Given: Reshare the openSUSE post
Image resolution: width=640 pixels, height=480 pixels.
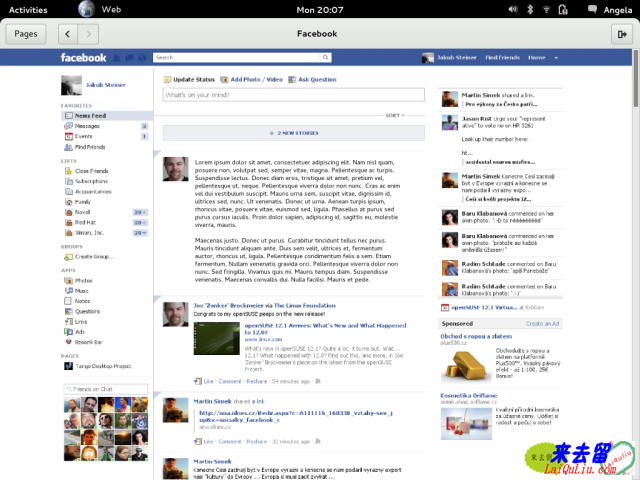Looking at the screenshot, I should [x=256, y=381].
